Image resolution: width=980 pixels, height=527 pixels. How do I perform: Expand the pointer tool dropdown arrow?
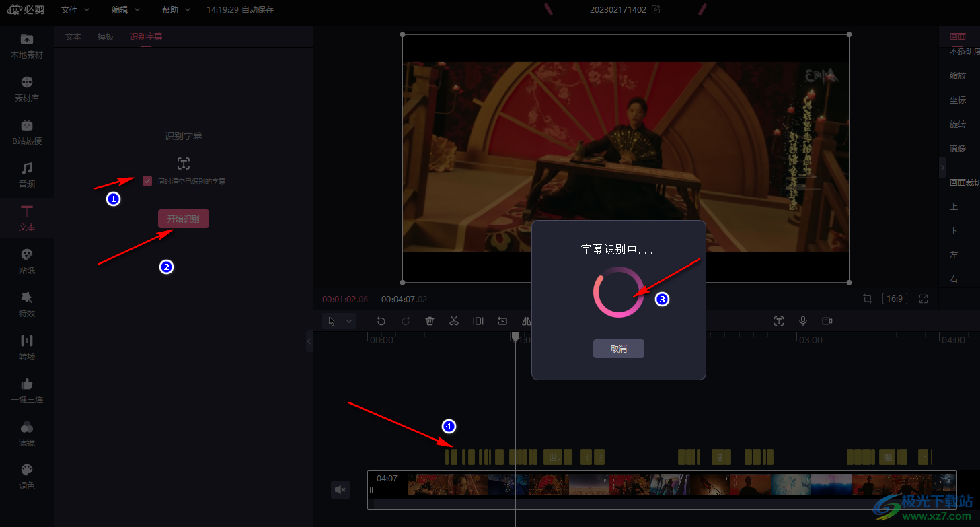(x=349, y=321)
